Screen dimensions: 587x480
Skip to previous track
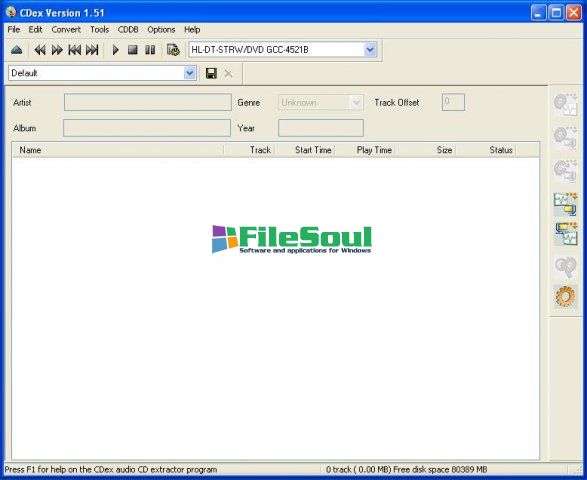tap(74, 49)
